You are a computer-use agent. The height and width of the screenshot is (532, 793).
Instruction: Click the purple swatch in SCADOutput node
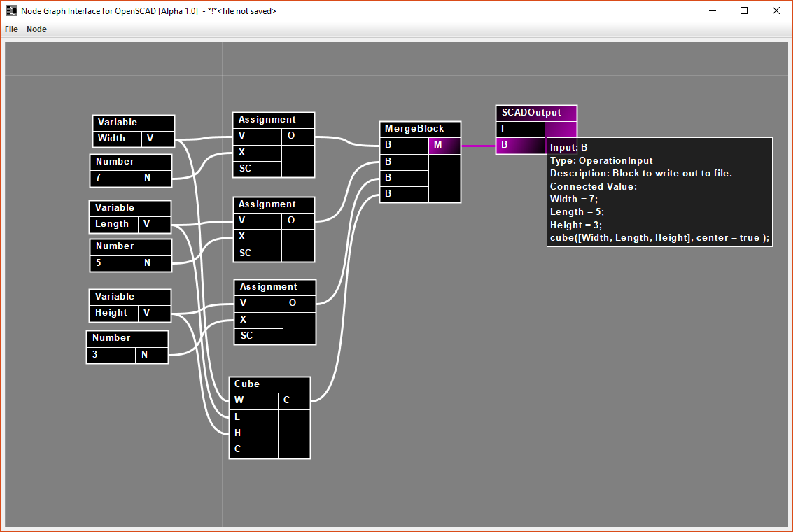(561, 129)
